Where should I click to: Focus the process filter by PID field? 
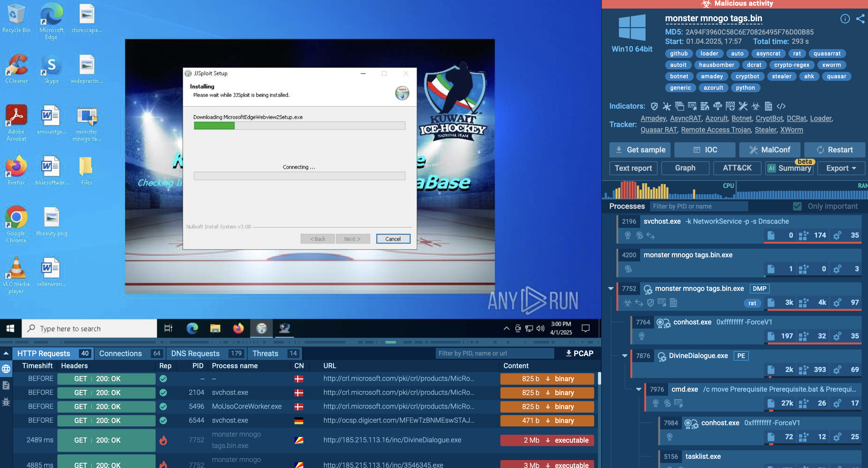(698, 206)
